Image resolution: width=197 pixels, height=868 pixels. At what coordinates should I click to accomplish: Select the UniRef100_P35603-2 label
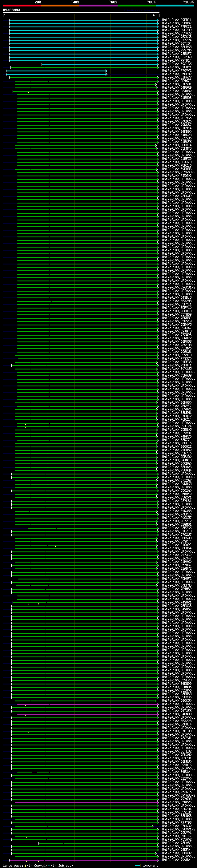click(179, 172)
